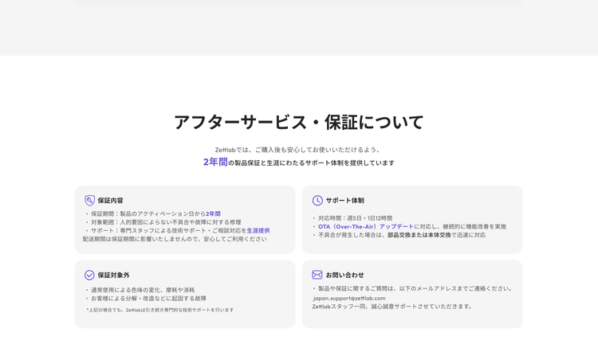Click the bold 部品交換または本体交換 text
The height and width of the screenshot is (364, 598).
(419, 235)
